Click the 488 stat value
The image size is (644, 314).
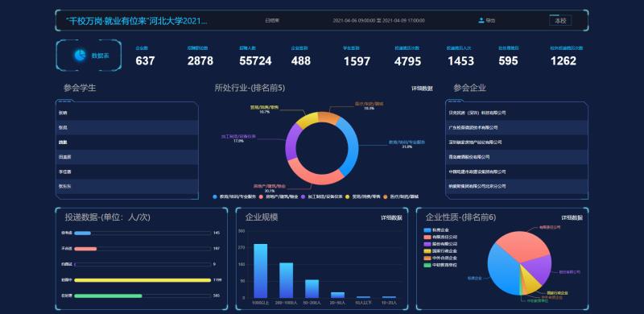click(x=300, y=61)
